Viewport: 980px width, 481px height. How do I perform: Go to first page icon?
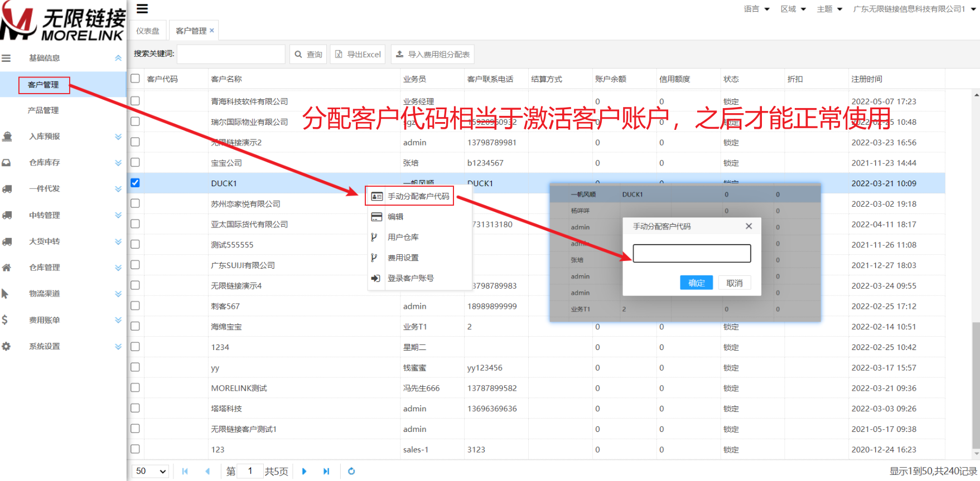185,471
